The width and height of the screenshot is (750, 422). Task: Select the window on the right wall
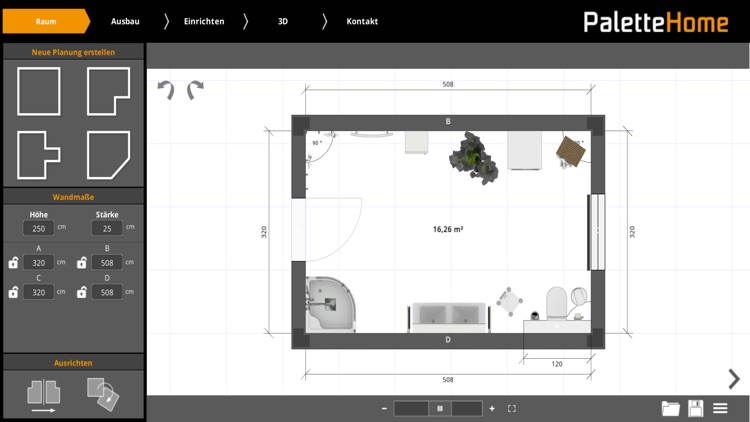point(596,232)
